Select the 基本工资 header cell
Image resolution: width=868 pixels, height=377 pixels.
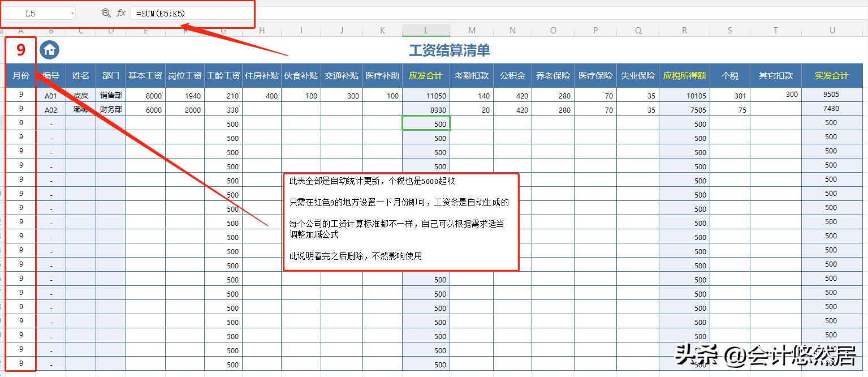(x=145, y=75)
